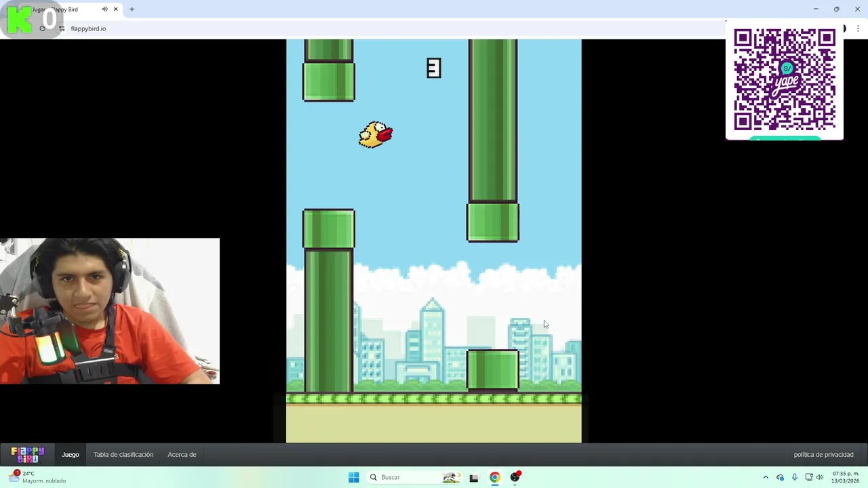
Task: Open Google Chrome from the taskbar
Action: (x=494, y=477)
